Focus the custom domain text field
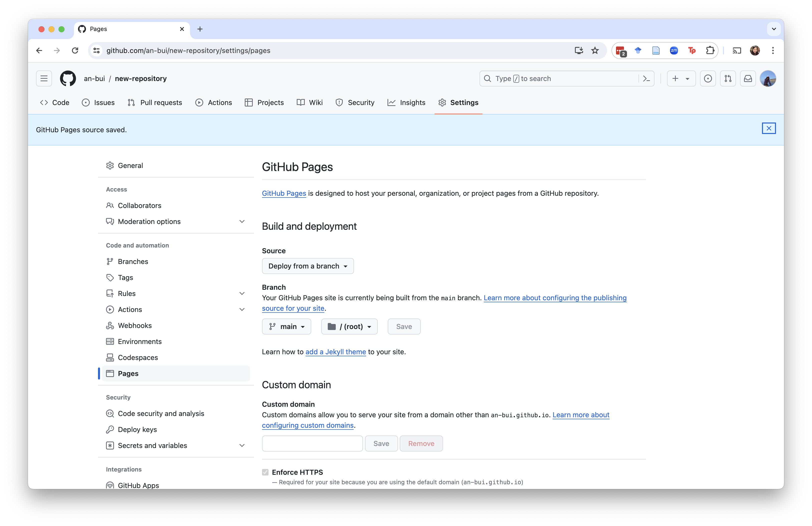This screenshot has width=812, height=526. coord(312,443)
